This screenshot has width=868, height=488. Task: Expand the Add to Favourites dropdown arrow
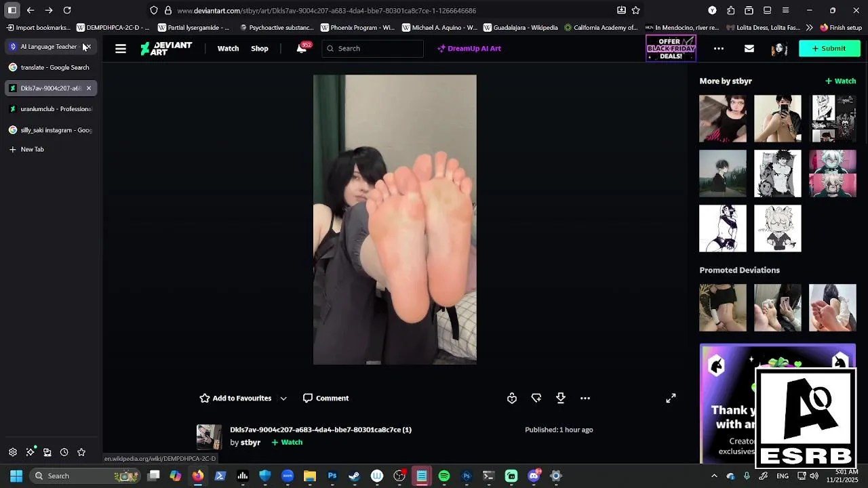[x=283, y=399]
